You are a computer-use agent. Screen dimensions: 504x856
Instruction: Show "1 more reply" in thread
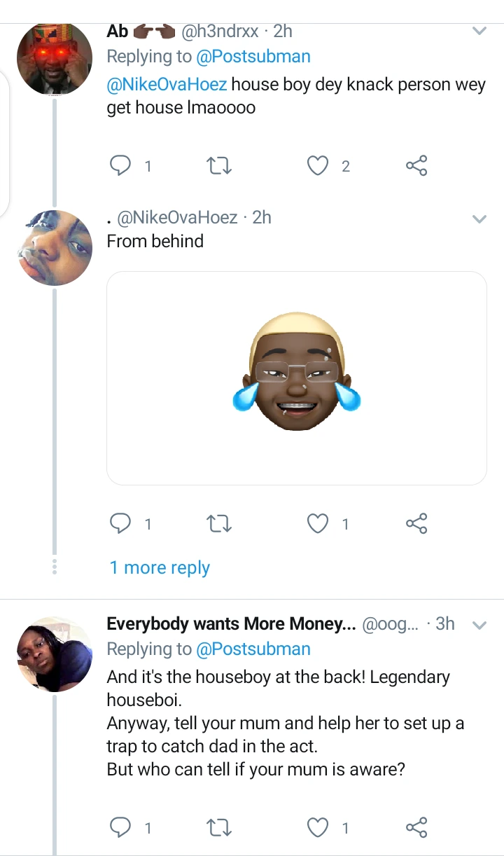(160, 567)
